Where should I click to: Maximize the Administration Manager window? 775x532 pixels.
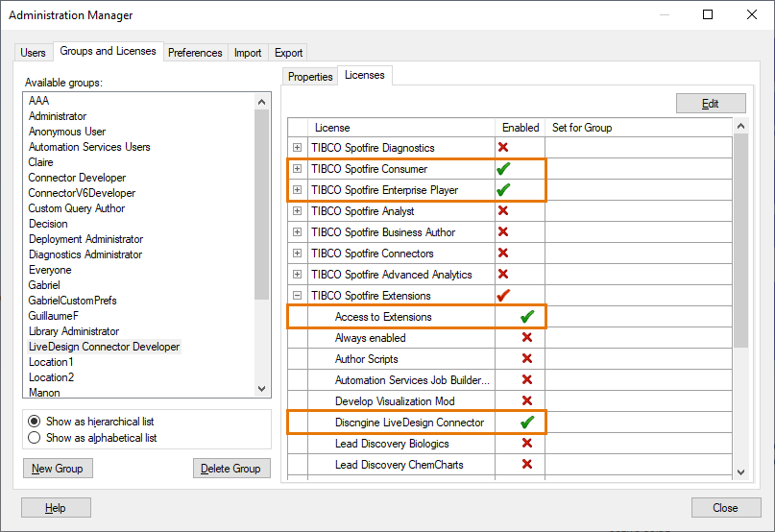pos(708,14)
